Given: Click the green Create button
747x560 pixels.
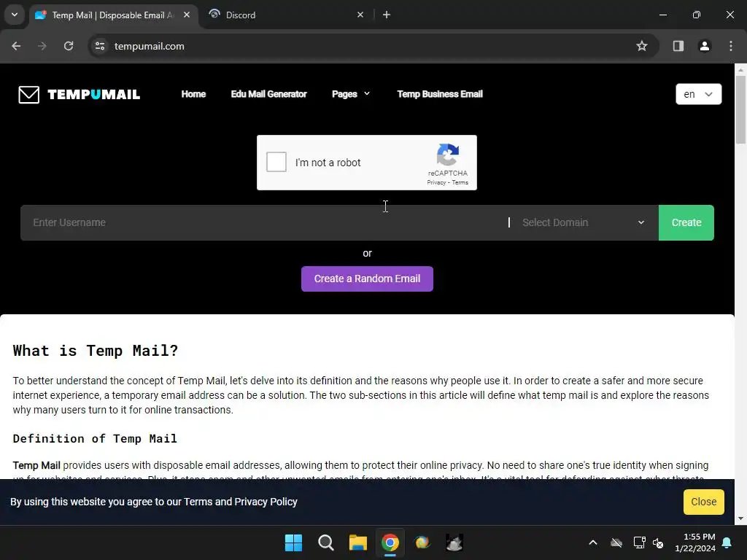Looking at the screenshot, I should click(x=686, y=223).
